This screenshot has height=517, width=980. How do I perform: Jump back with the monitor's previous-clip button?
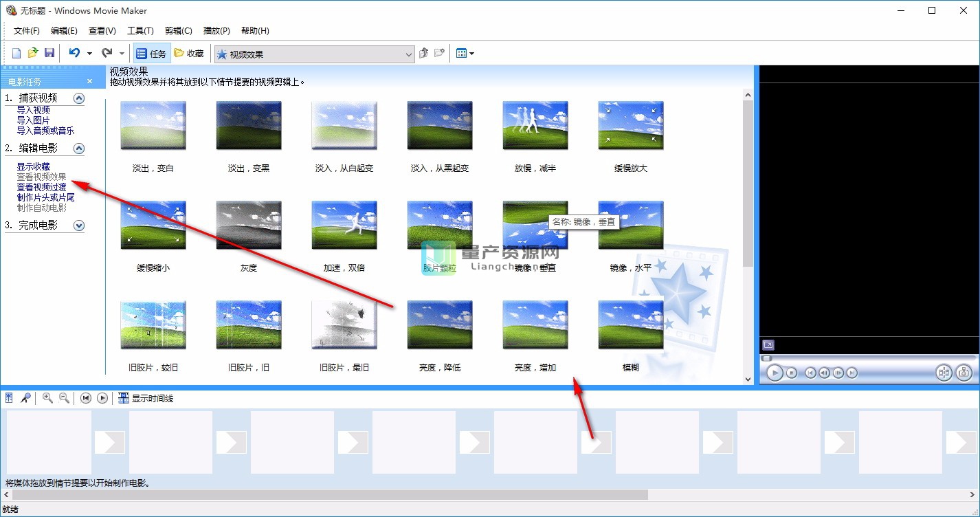coord(811,373)
